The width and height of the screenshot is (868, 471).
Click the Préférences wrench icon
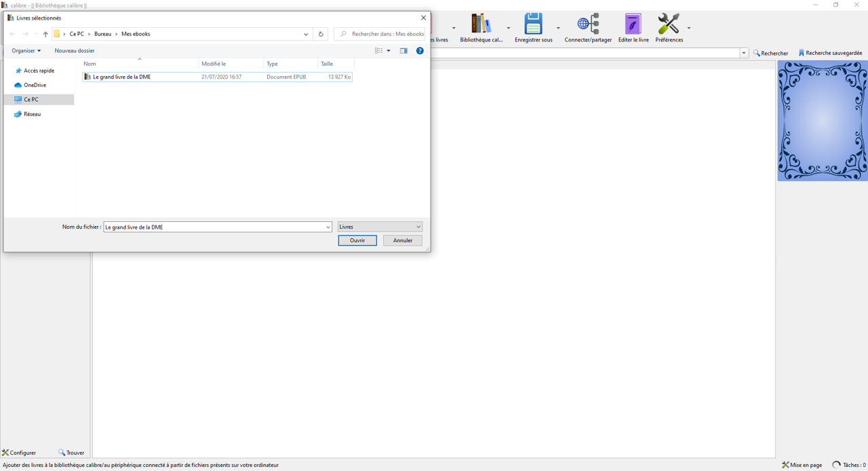669,24
